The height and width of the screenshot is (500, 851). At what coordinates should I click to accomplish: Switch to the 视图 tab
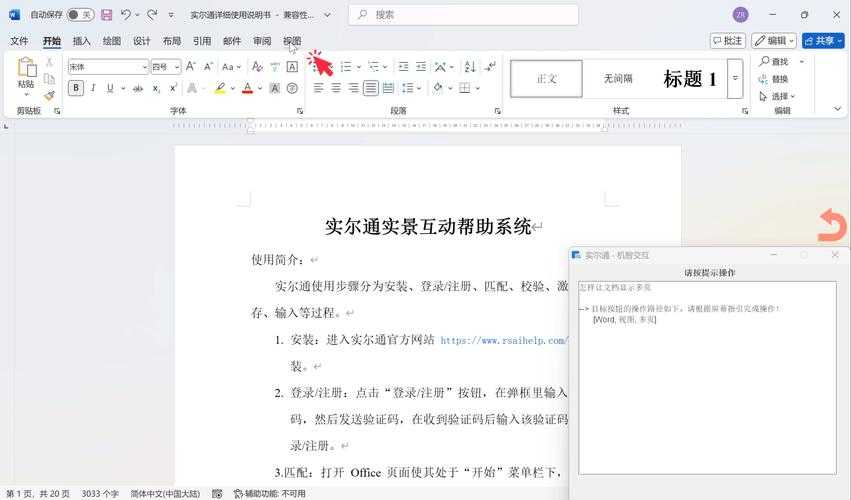click(292, 41)
